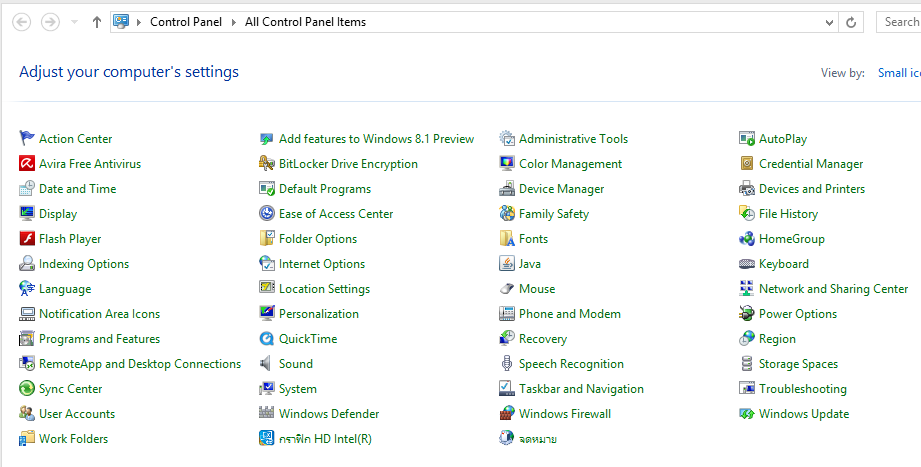
Task: Open the QuickTime icon
Action: (x=267, y=339)
